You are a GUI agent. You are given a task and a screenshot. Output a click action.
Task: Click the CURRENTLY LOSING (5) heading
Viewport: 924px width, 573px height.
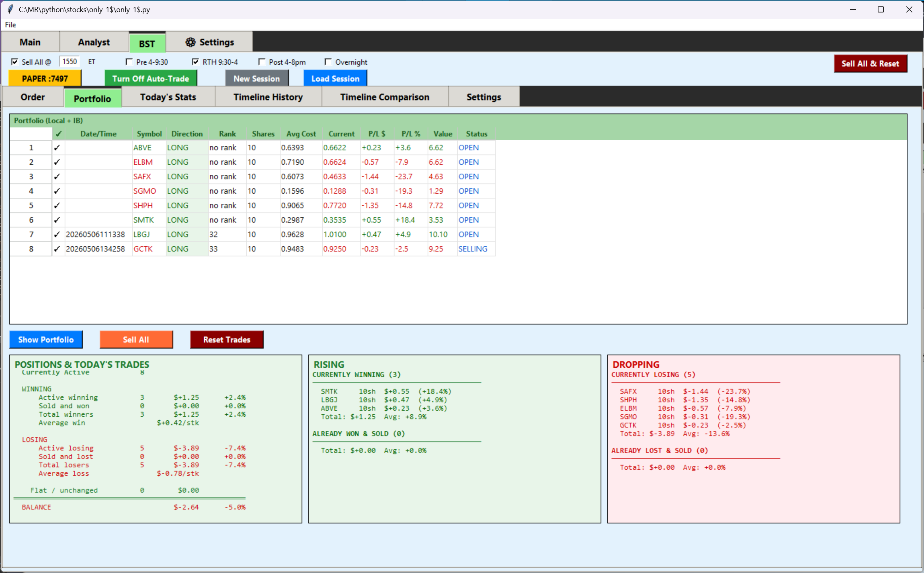(653, 374)
